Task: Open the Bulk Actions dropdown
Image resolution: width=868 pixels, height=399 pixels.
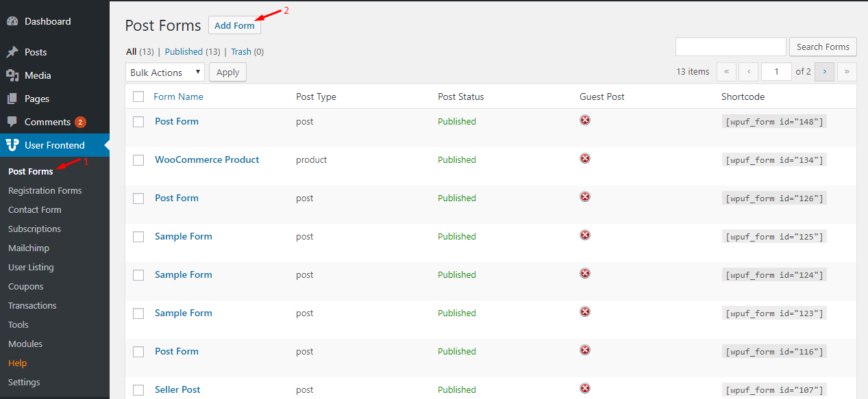Action: (165, 72)
